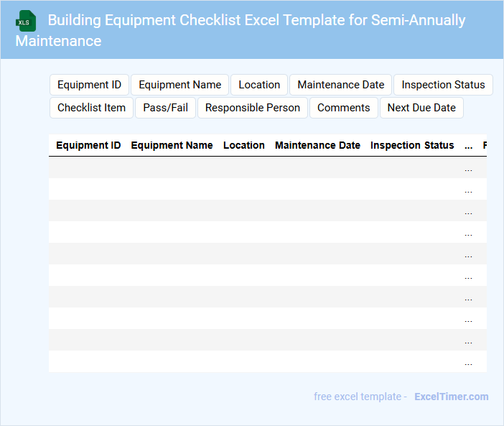Click the green XLS file icon
This screenshot has height=426, width=504.
pyautogui.click(x=26, y=21)
